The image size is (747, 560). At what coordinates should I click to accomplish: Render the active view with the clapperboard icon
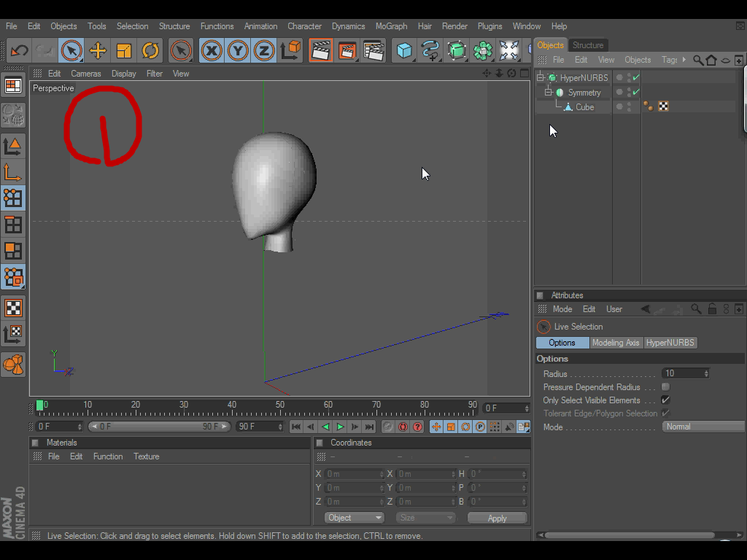pos(321,50)
